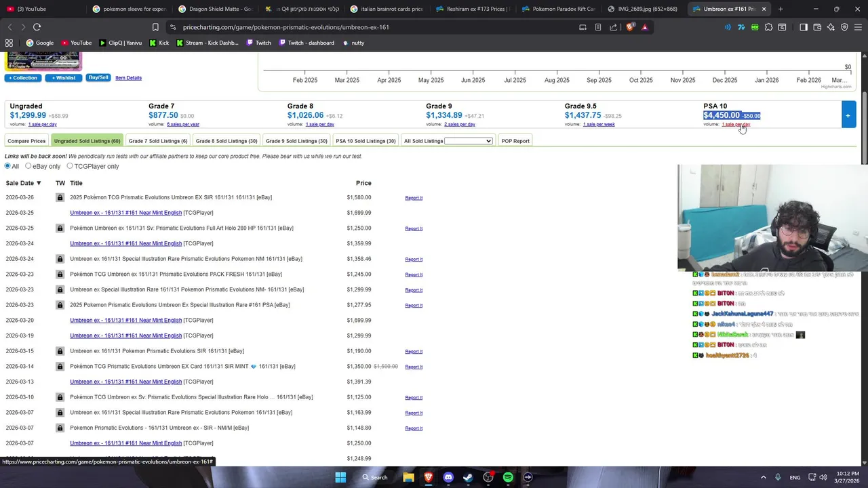
Task: Sort by the Sale Date column header
Action: 23,183
